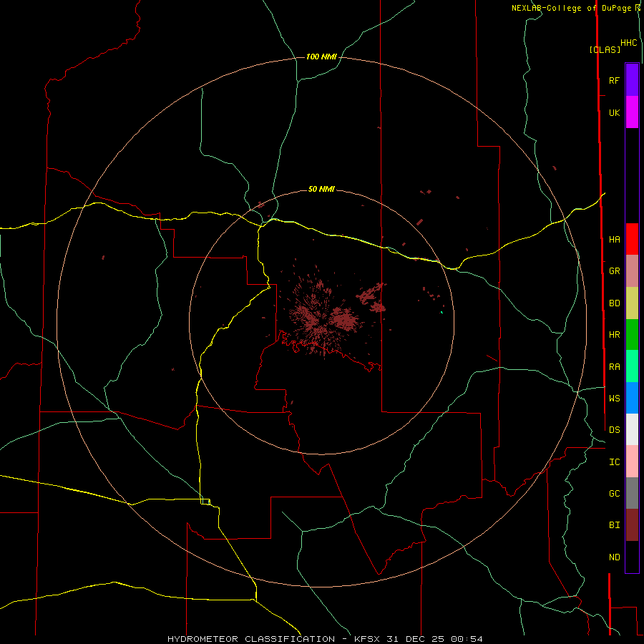Click the '100 NMI' range ring label

point(321,57)
